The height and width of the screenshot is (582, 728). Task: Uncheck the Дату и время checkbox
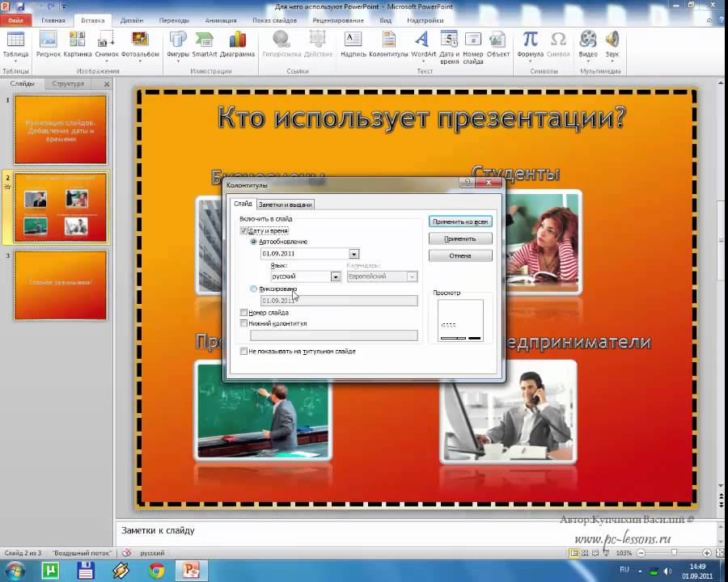coord(243,230)
